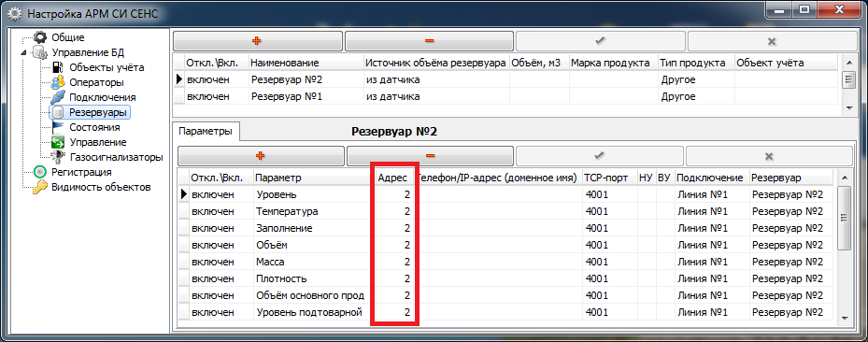The width and height of the screenshot is (868, 342).
Task: Collapse the Управление БД tree node
Action: click(23, 53)
